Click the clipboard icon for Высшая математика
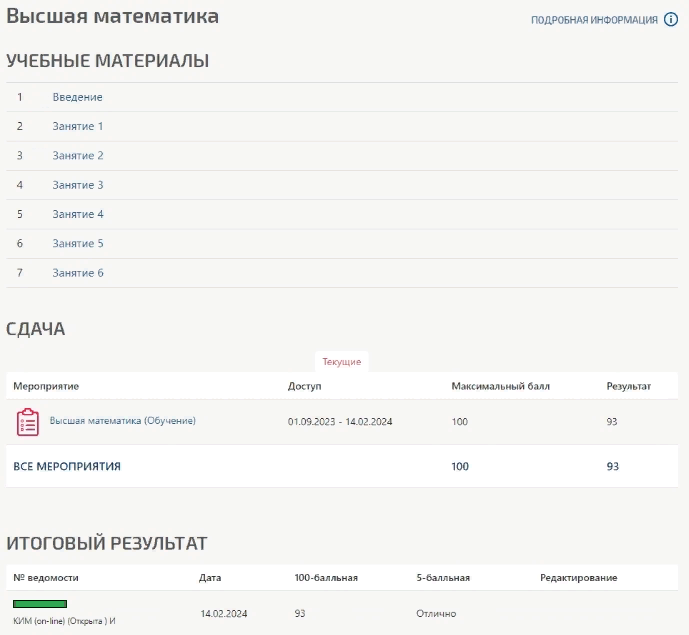Screen dimensions: 689x635 point(28,422)
